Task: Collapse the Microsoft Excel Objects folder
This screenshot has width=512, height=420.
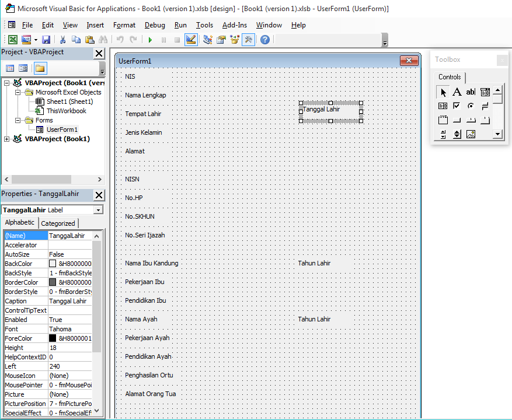Action: point(18,92)
